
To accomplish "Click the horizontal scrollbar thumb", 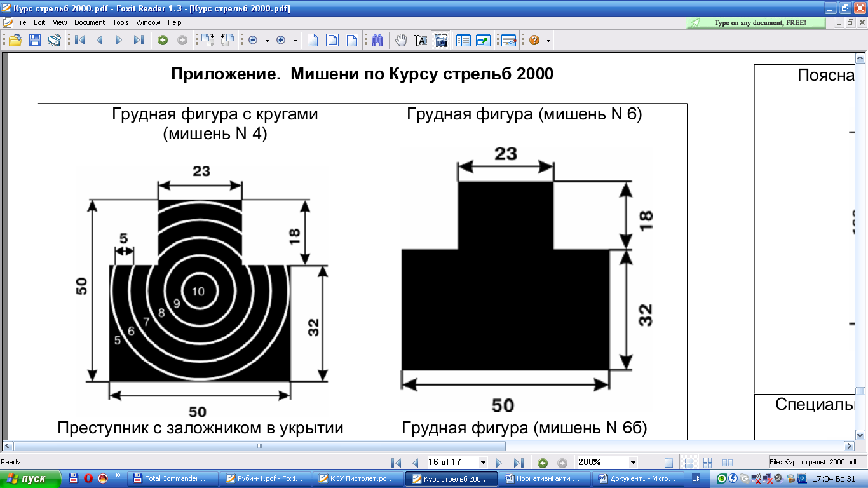I will [x=259, y=446].
